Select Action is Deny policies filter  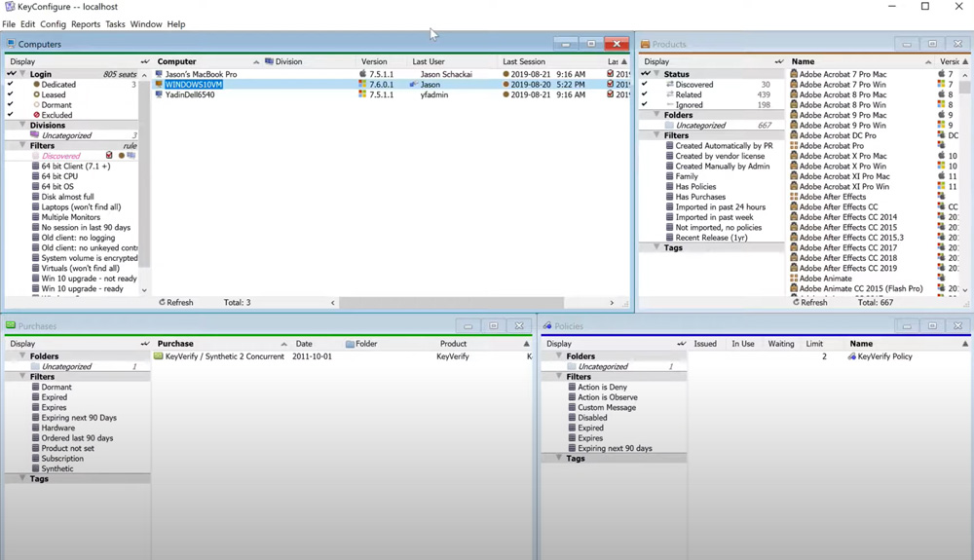click(x=602, y=387)
